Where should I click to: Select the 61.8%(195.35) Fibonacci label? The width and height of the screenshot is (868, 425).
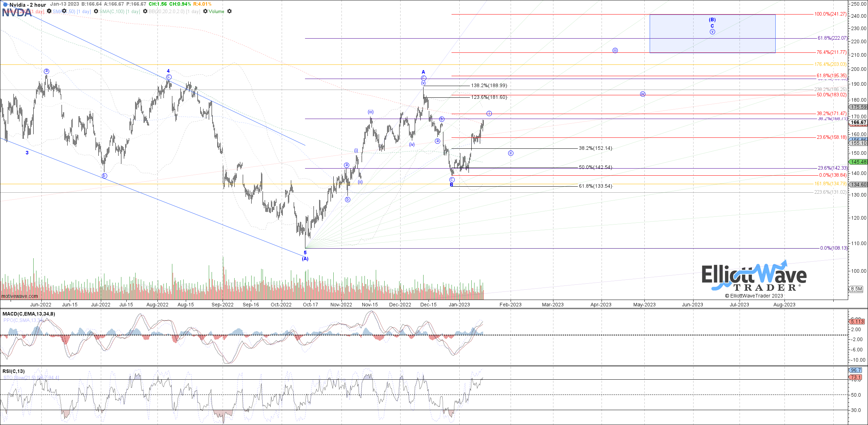point(832,76)
